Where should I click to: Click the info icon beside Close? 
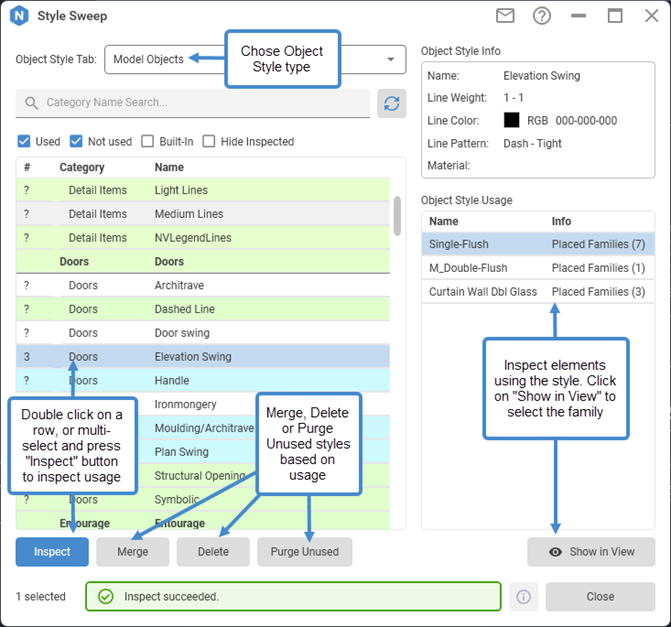point(523,596)
